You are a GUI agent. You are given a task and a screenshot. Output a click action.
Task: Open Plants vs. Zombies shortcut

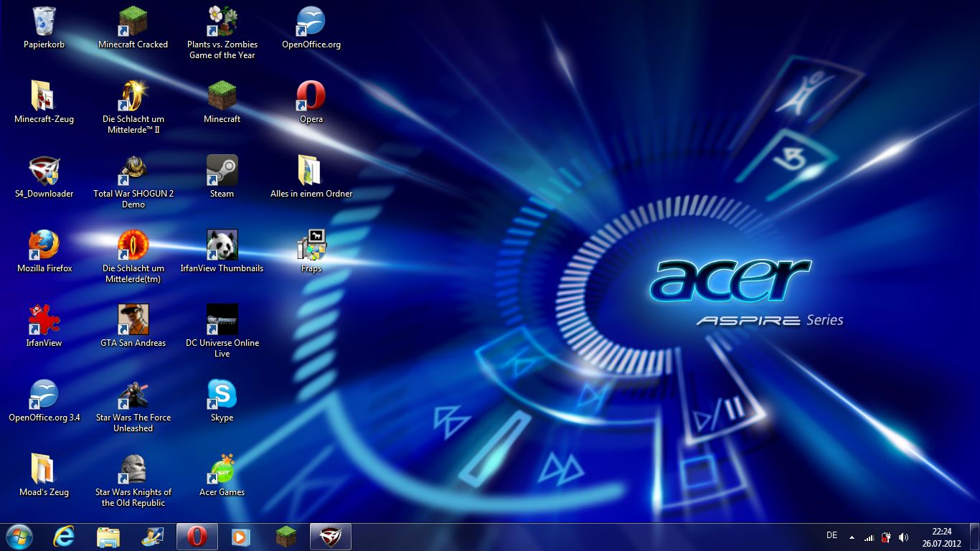coord(222,22)
